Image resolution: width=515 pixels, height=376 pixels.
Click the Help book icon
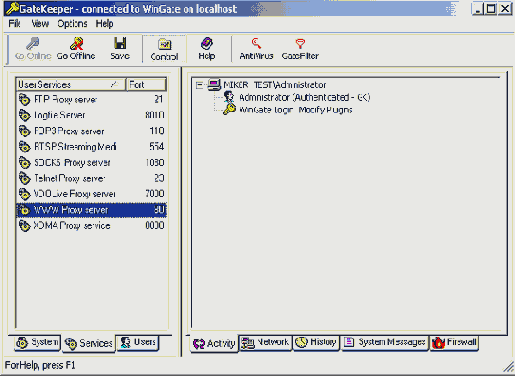[207, 44]
